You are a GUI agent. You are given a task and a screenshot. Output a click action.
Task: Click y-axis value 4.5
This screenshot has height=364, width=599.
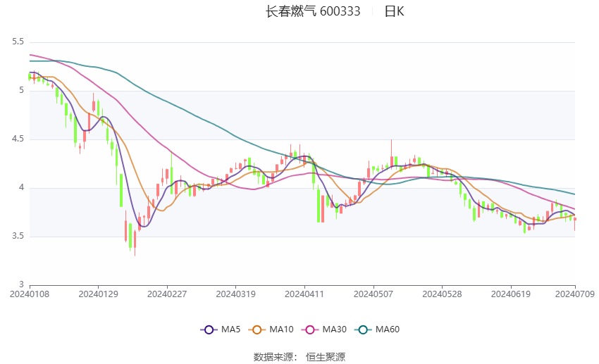point(18,139)
